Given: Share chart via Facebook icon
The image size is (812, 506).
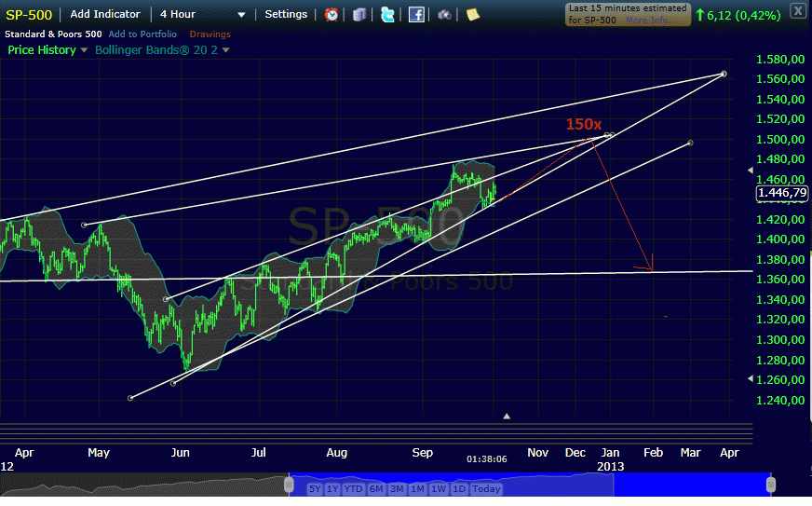Looking at the screenshot, I should (x=416, y=15).
